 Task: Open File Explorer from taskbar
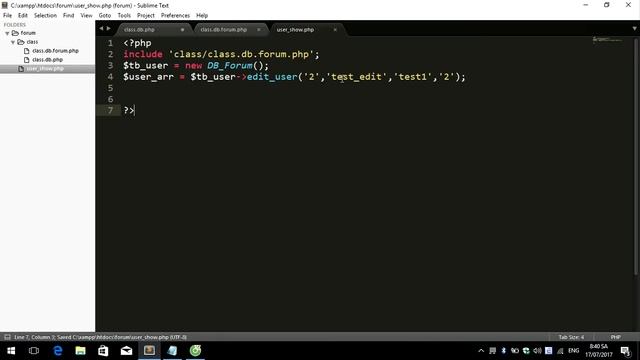click(80, 351)
